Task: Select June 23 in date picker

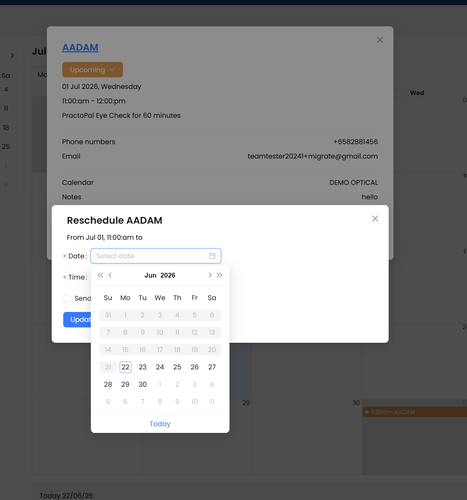Action: click(143, 367)
